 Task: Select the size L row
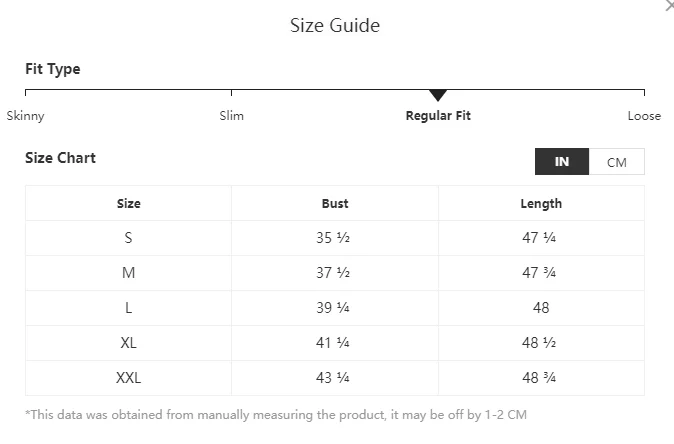(x=335, y=308)
